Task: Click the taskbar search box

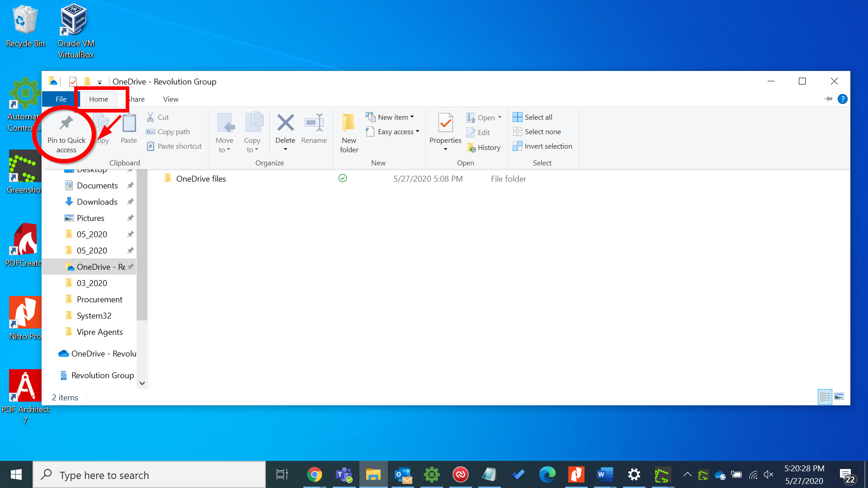Action: [149, 474]
